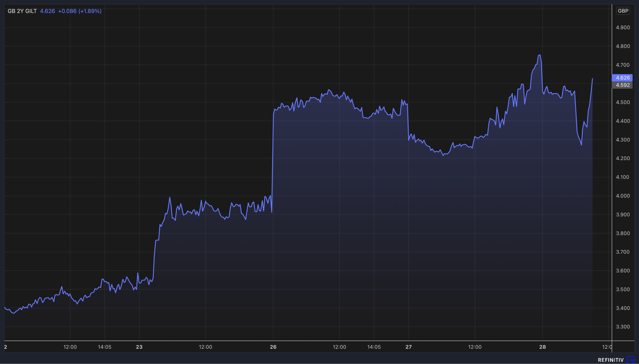Click the 3.700 y-axis label
Screen dimensions: 639x364
click(x=623, y=252)
